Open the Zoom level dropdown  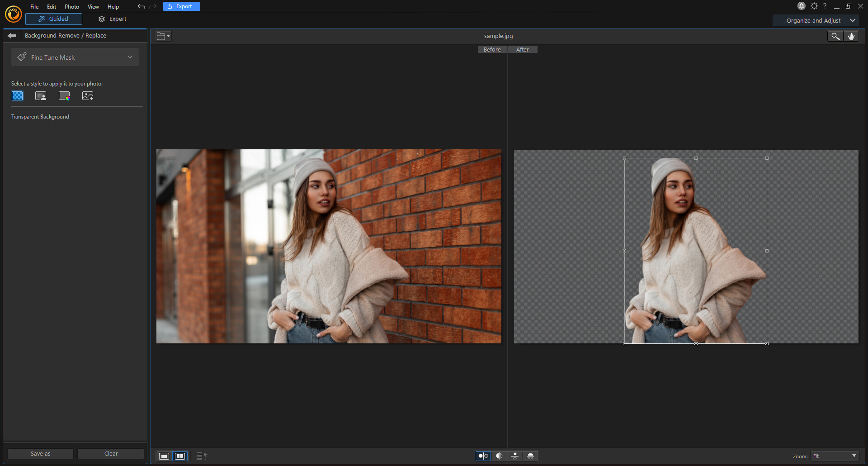(x=834, y=456)
